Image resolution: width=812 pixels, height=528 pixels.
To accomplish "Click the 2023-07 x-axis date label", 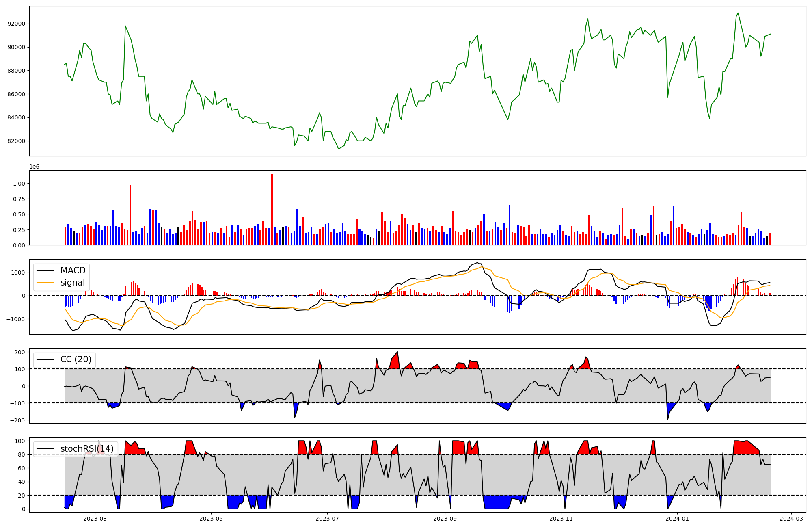I will tap(327, 519).
